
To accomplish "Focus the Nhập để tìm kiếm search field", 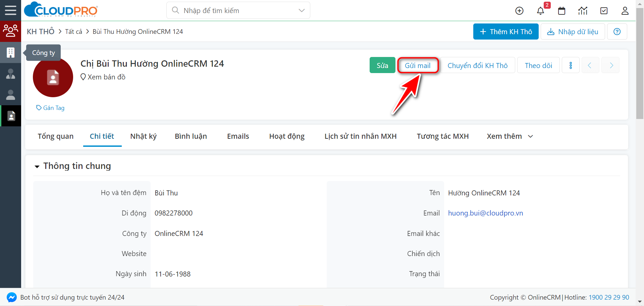I will pos(238,10).
